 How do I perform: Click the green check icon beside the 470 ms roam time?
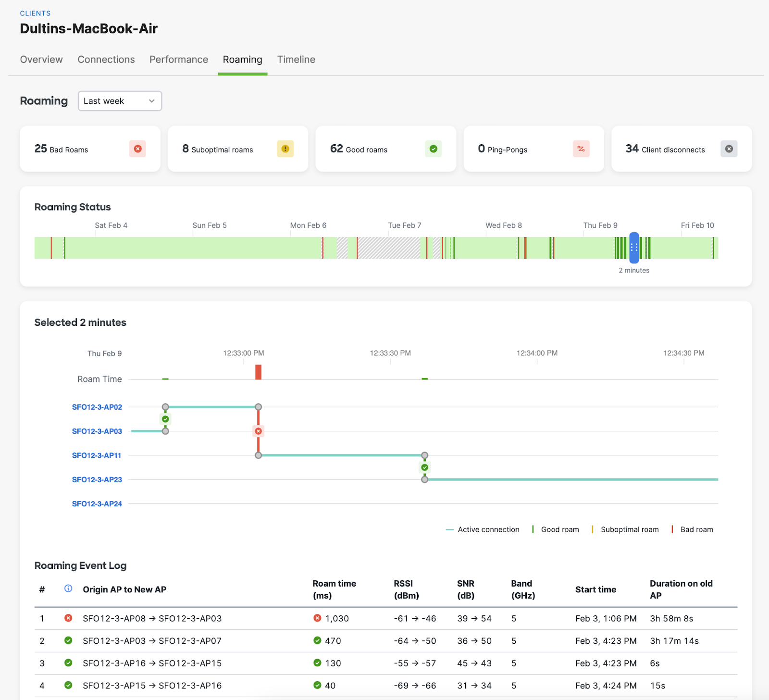pos(317,640)
